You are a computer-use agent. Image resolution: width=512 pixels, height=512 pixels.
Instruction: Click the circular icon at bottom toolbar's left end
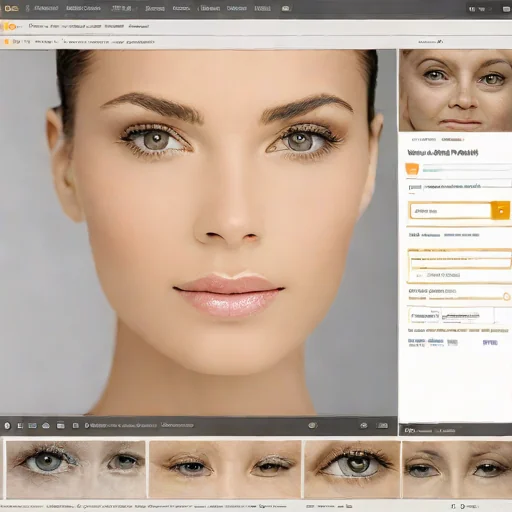[x=7, y=426]
